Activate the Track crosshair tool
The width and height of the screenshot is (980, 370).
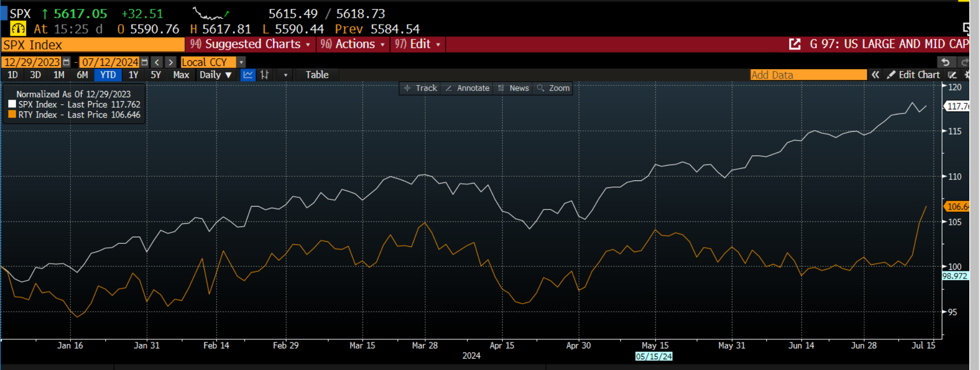coord(421,88)
